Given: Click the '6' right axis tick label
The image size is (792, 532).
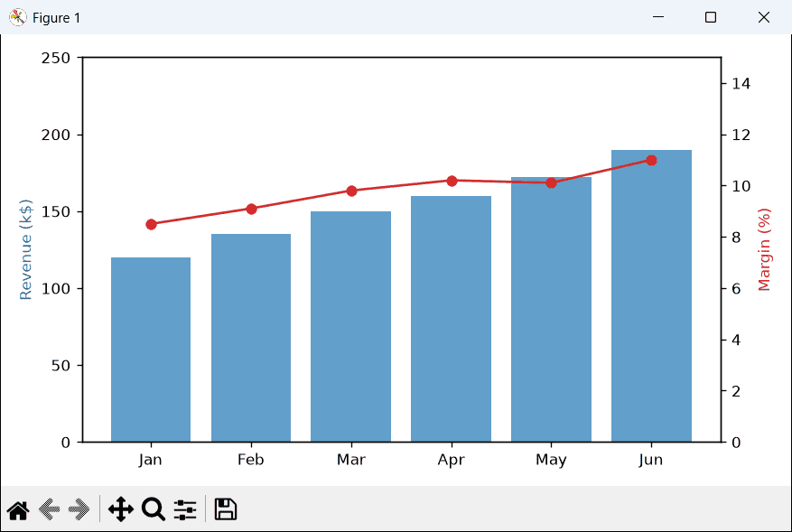Looking at the screenshot, I should 736,288.
